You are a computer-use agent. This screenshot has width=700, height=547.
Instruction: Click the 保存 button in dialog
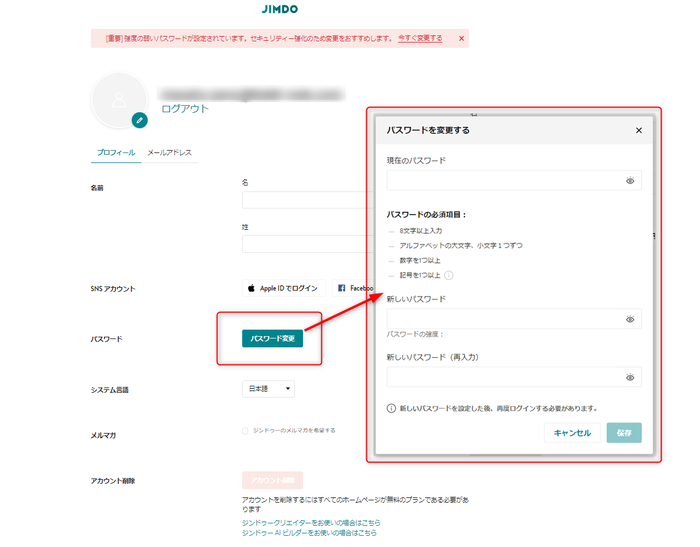coord(624,433)
